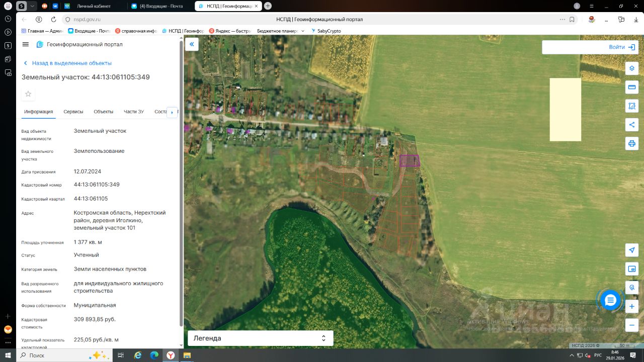This screenshot has height=362, width=644.
Task: Click the address bar URL nspd.gov.ru
Action: [x=87, y=20]
